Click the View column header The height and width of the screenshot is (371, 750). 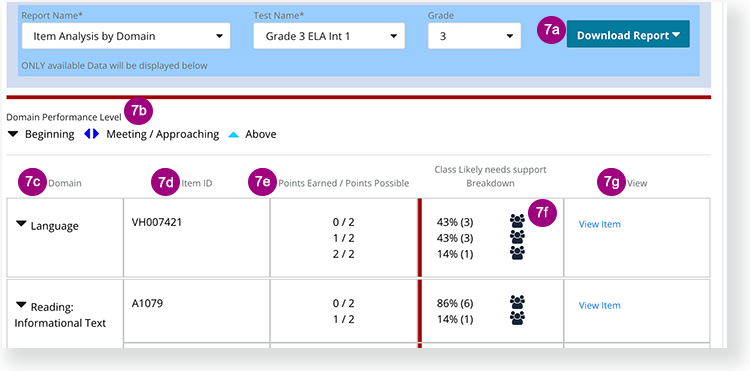pyautogui.click(x=637, y=183)
